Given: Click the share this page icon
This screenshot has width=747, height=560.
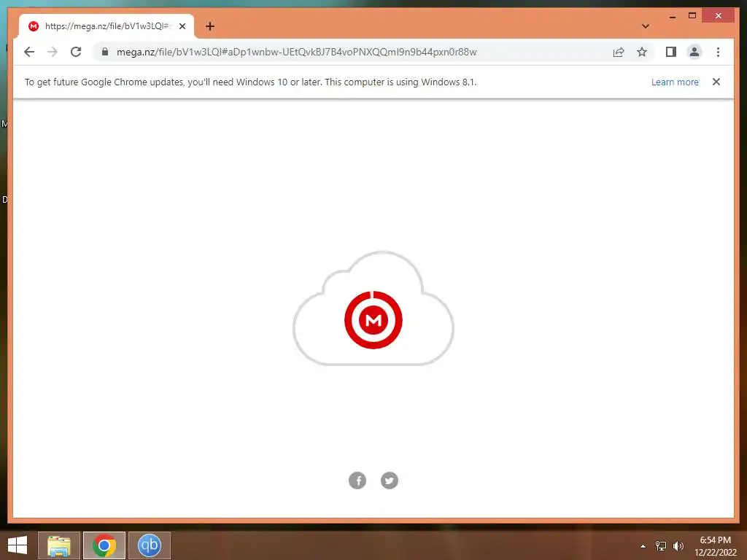Looking at the screenshot, I should click(x=619, y=52).
